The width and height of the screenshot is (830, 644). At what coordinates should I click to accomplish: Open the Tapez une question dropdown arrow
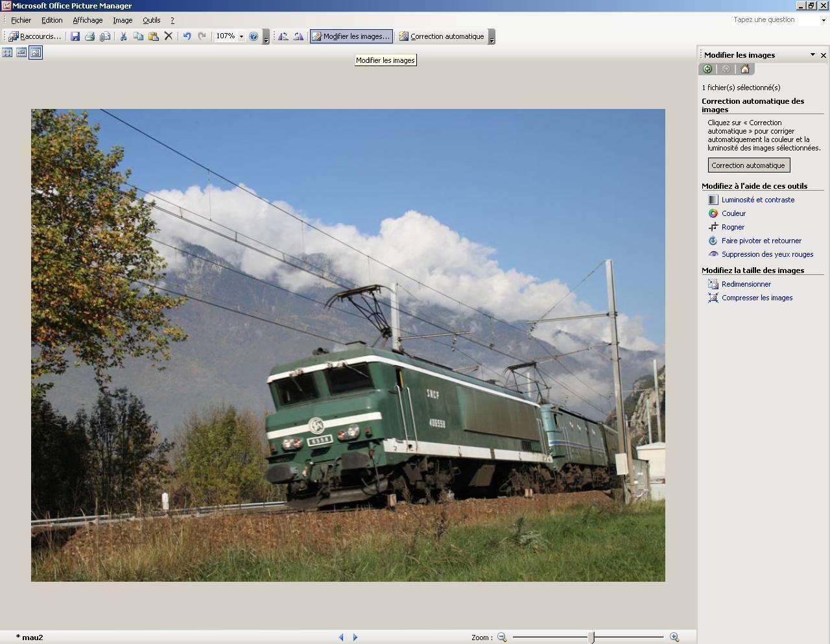click(x=824, y=20)
